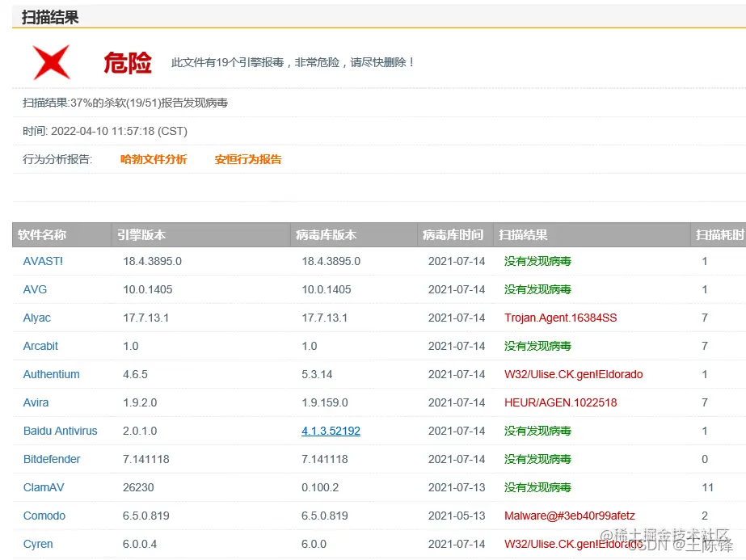Image resolution: width=746 pixels, height=560 pixels.
Task: Click Comodo database date 2021-05-13
Action: click(457, 516)
